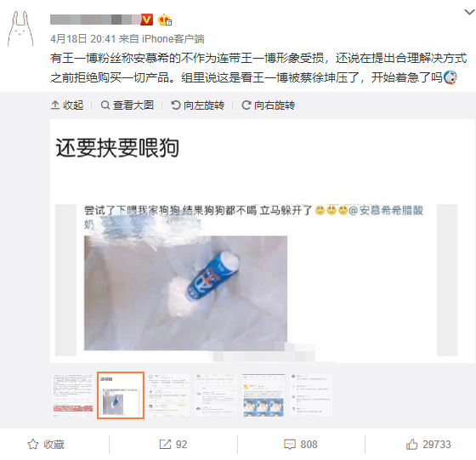Like the post with thumbs-up 29733

[x=411, y=444]
